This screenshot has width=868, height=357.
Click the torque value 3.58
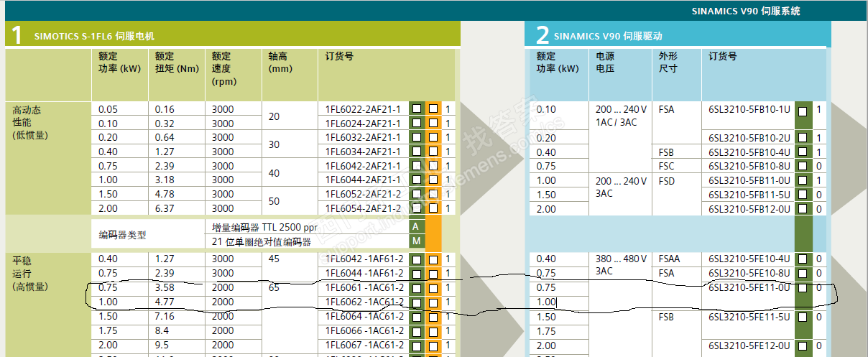point(165,288)
